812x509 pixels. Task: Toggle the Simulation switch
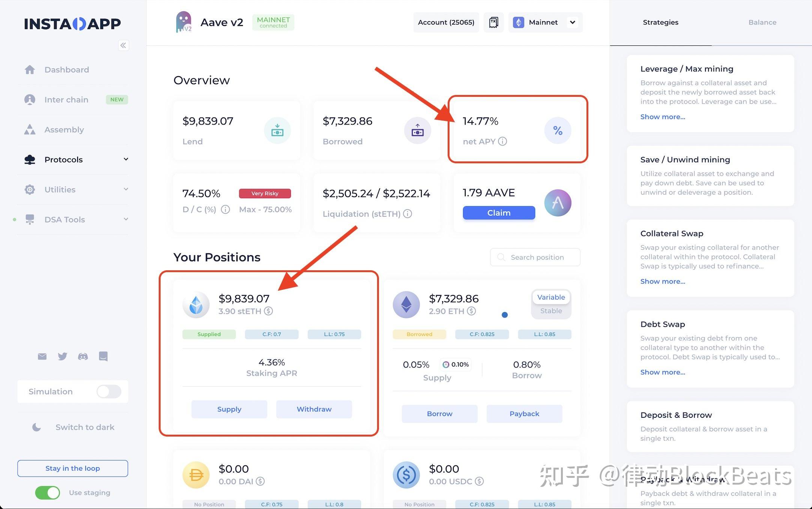click(x=110, y=391)
